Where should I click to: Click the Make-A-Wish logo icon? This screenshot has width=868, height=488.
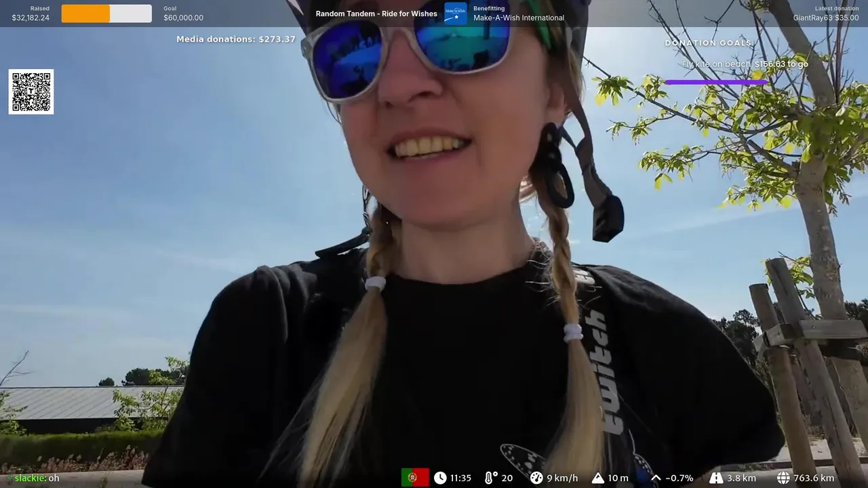click(456, 14)
